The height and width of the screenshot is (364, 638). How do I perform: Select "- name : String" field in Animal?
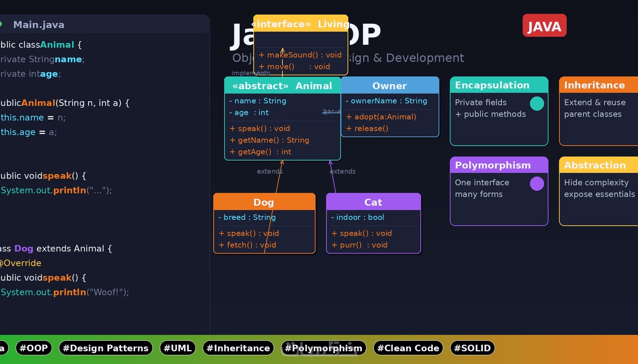pyautogui.click(x=258, y=101)
